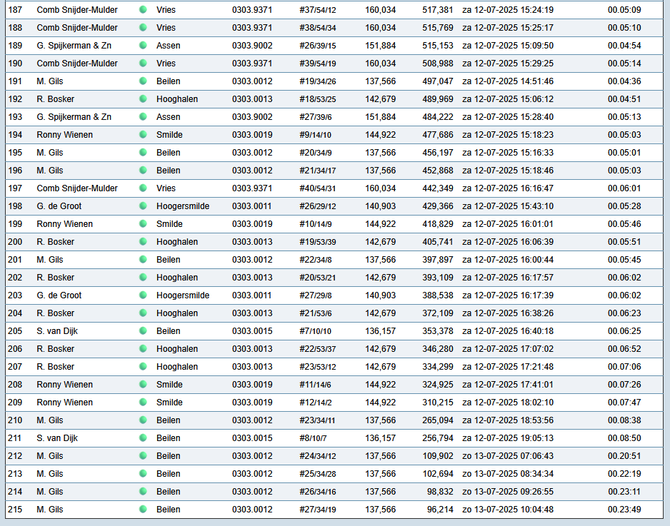Click distance 136,157 in row 211
This screenshot has height=526, width=670.
tap(380, 438)
